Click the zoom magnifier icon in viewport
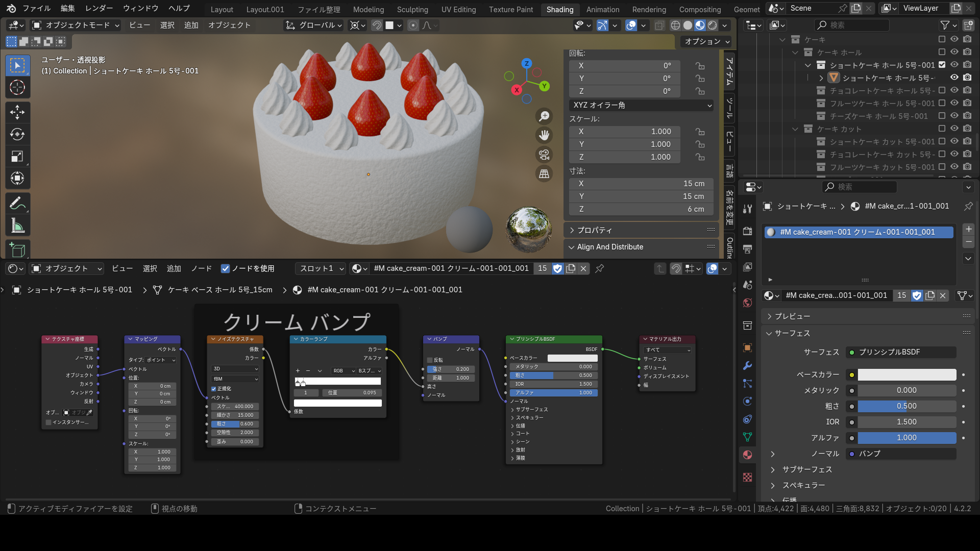 544,116
